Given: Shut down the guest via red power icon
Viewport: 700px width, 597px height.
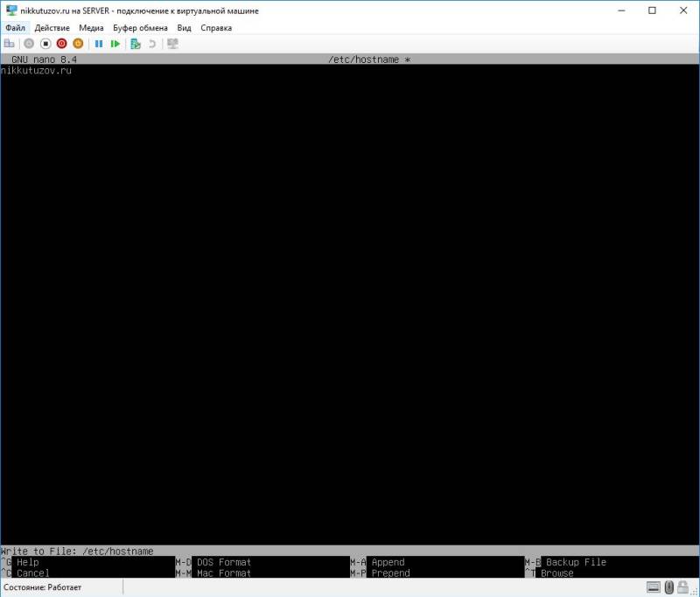Looking at the screenshot, I should pyautogui.click(x=61, y=44).
